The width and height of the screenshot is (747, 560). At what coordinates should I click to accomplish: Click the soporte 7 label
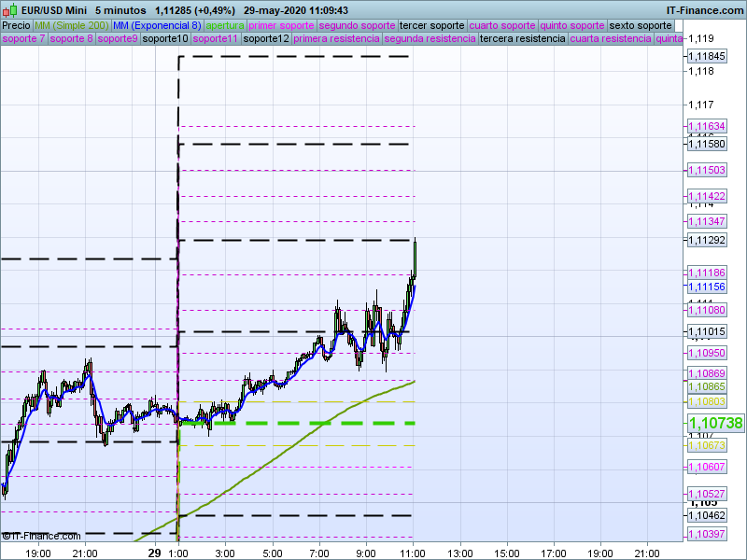tap(23, 38)
